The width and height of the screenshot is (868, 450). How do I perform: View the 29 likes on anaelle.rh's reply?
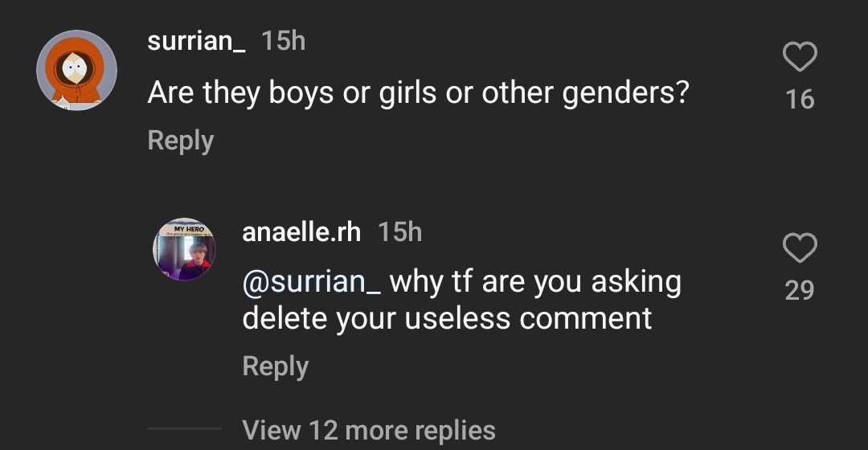click(800, 290)
